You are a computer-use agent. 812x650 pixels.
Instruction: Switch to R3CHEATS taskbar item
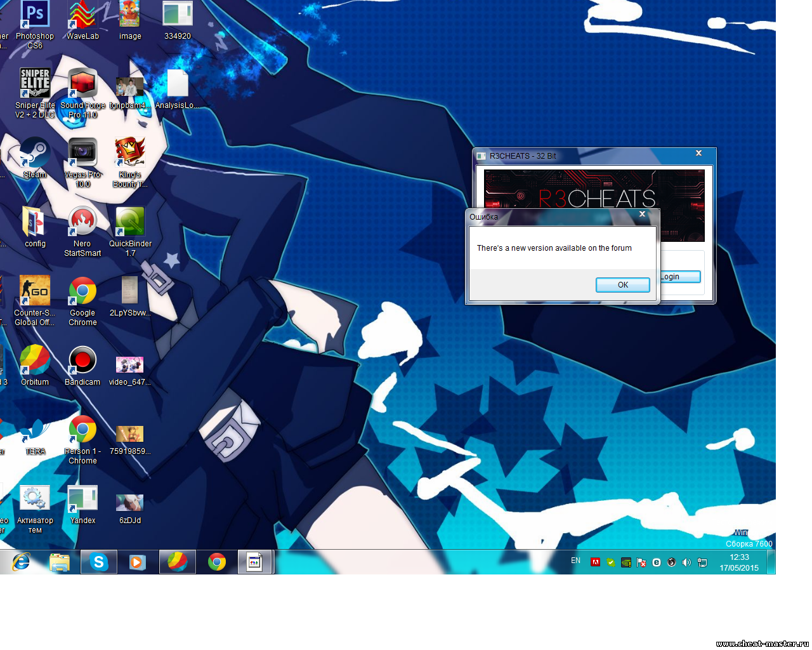(255, 562)
